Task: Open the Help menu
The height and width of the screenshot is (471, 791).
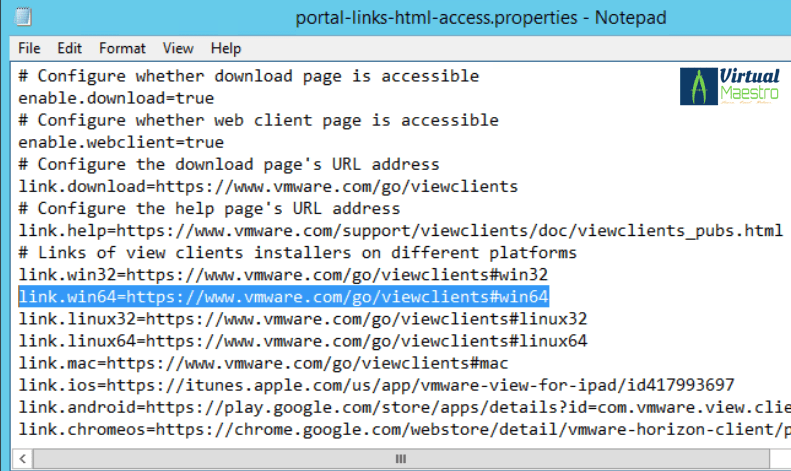Action: pyautogui.click(x=226, y=48)
